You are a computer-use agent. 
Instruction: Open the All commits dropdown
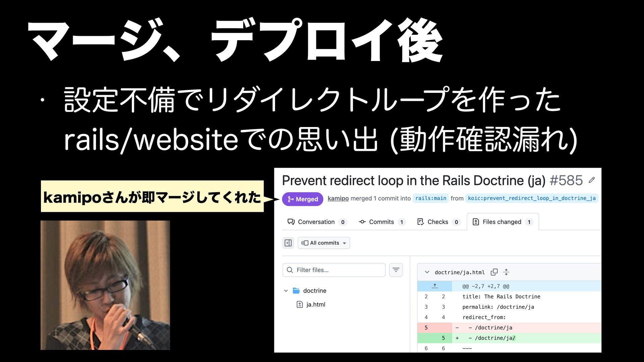click(324, 243)
